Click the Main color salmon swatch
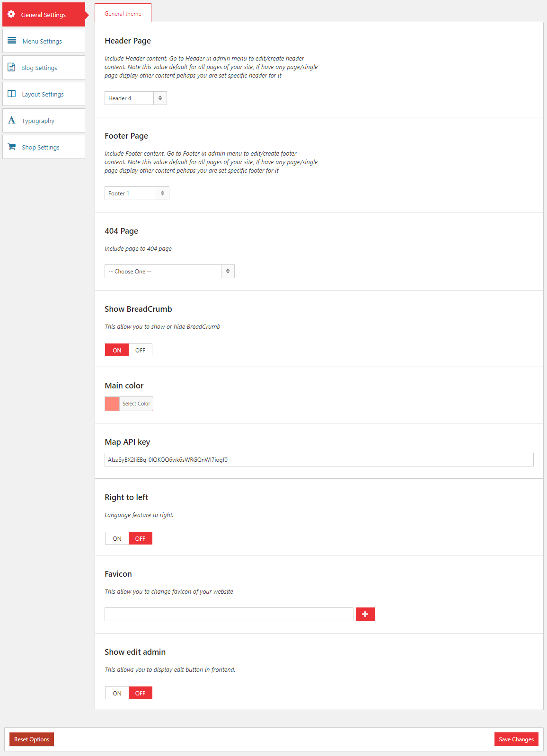 pos(112,404)
